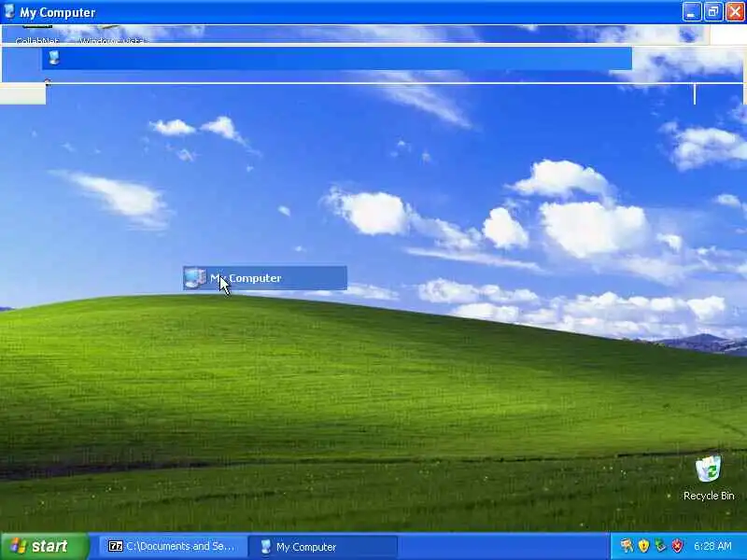Open the safely remove hardware tray icon
Image resolution: width=747 pixels, height=560 pixels.
660,546
